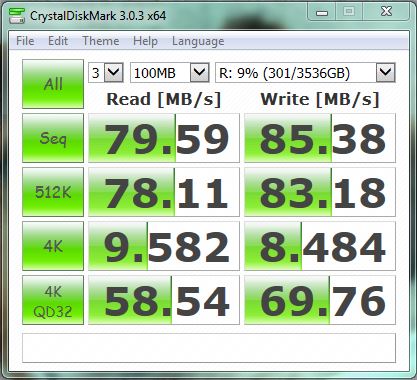The width and height of the screenshot is (417, 380).
Task: Select the 512K read value 78.11
Action: [x=164, y=192]
